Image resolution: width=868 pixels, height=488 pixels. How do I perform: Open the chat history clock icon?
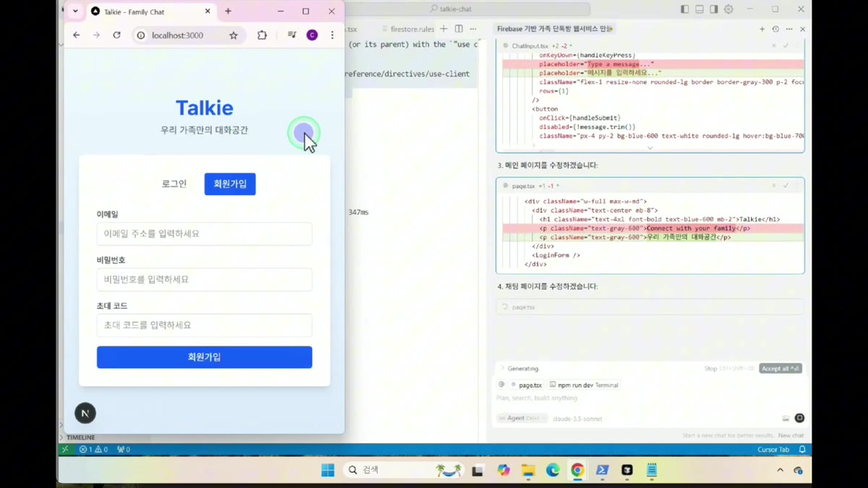click(775, 29)
